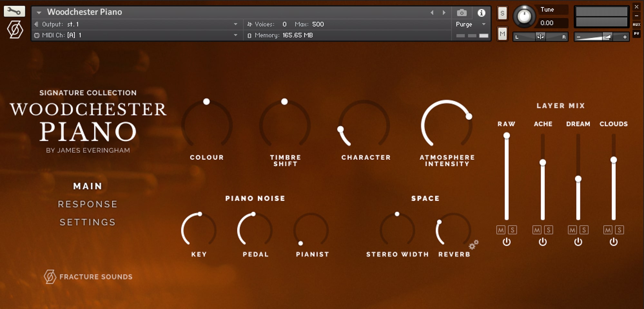Open the MIDI channel dropdown
Viewport: 644px width, 309px height.
click(236, 35)
